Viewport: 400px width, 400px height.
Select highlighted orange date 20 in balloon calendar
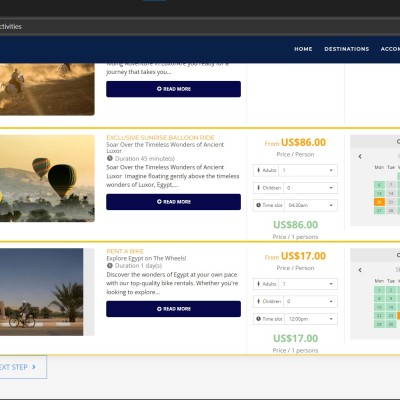(x=379, y=202)
